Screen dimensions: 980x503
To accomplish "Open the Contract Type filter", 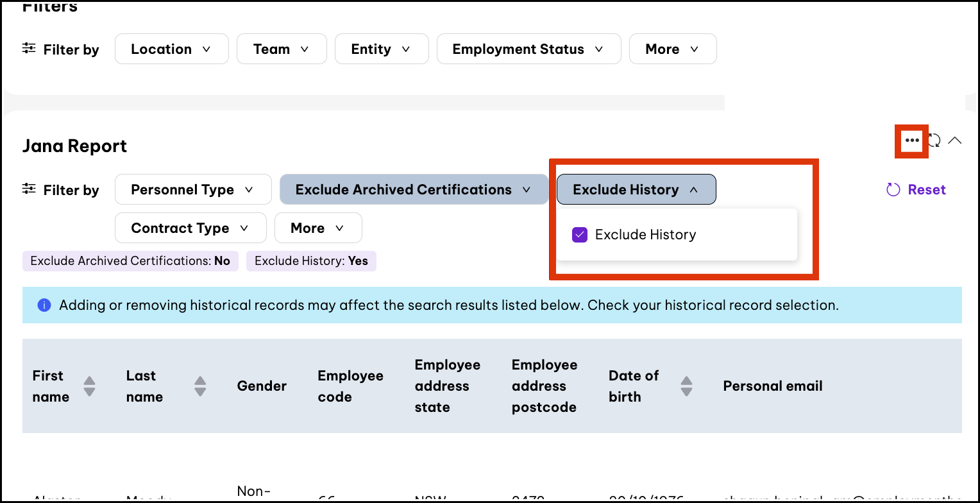I will click(190, 228).
